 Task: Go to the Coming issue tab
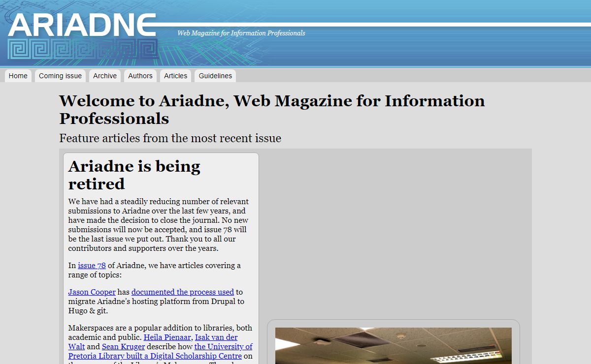click(x=60, y=76)
